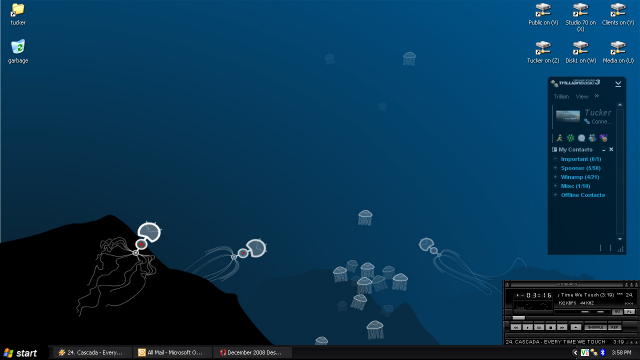Skip to next track in Winamp
Image resolution: width=640 pixels, height=360 pixels.
[x=562, y=327]
